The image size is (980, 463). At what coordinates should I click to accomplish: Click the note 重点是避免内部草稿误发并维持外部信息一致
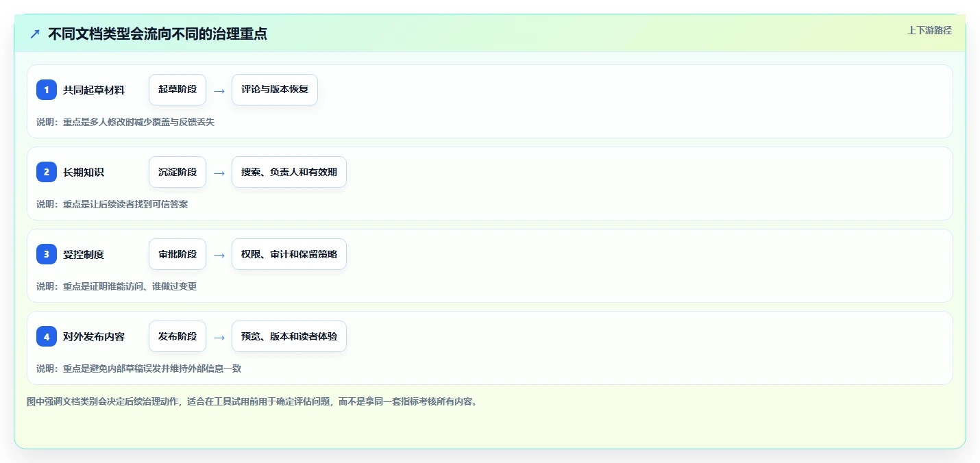coord(152,368)
